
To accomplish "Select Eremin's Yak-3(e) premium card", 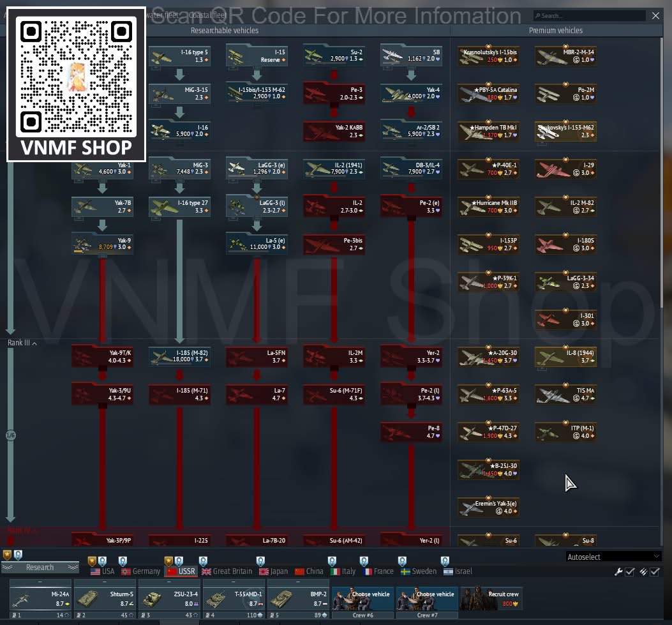I will (x=489, y=507).
